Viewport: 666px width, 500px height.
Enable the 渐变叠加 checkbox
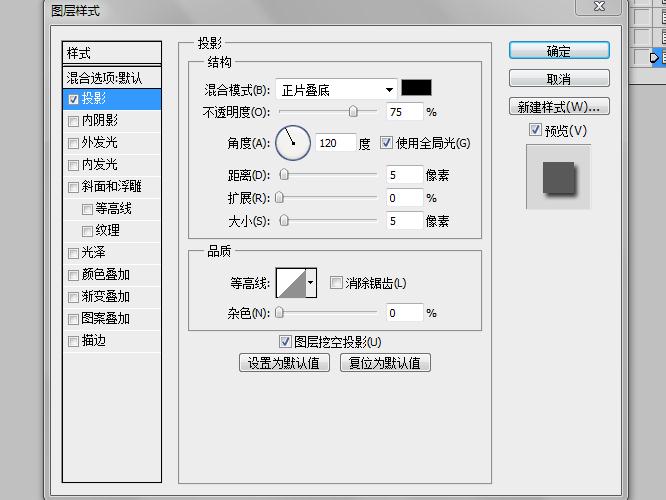pos(73,297)
